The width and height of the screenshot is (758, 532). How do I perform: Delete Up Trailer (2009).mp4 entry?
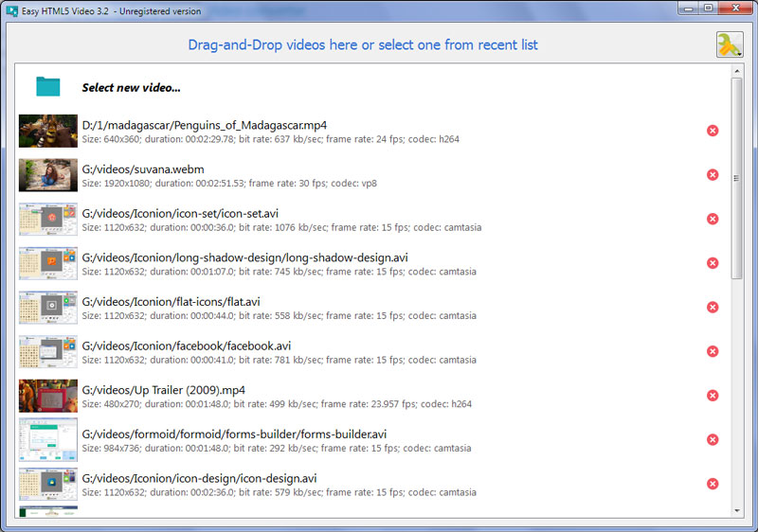pyautogui.click(x=713, y=396)
